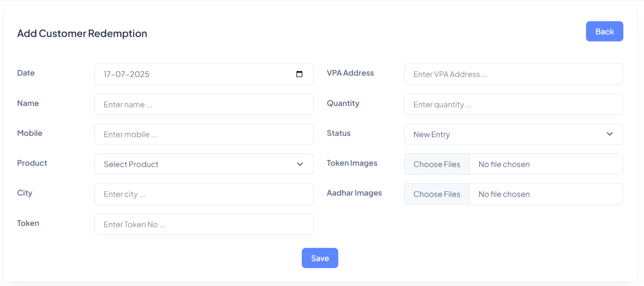
Task: Click the VPA Address input field
Action: (514, 74)
